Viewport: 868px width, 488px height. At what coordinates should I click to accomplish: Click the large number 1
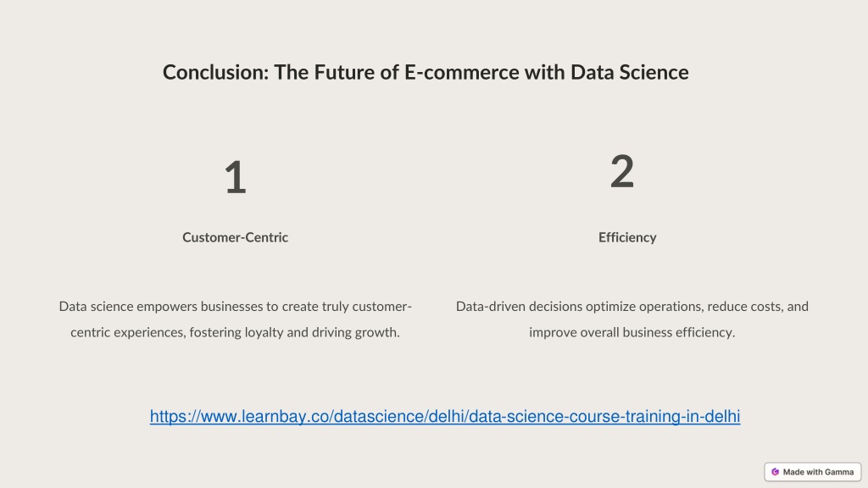coord(236,177)
